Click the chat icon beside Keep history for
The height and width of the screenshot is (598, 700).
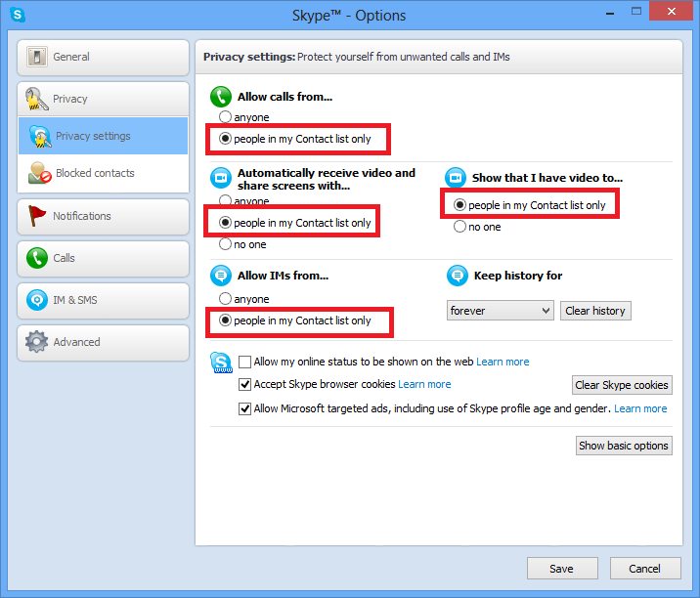[x=458, y=276]
